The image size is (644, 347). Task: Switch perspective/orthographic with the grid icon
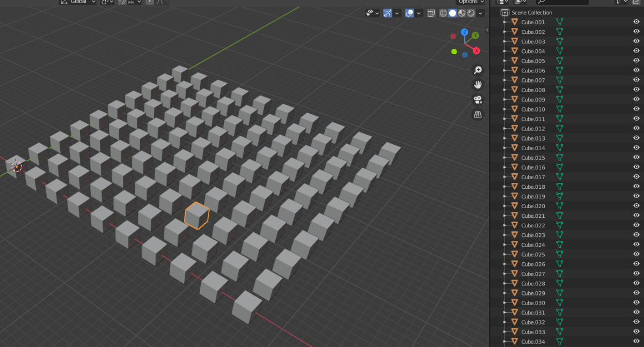(x=478, y=114)
